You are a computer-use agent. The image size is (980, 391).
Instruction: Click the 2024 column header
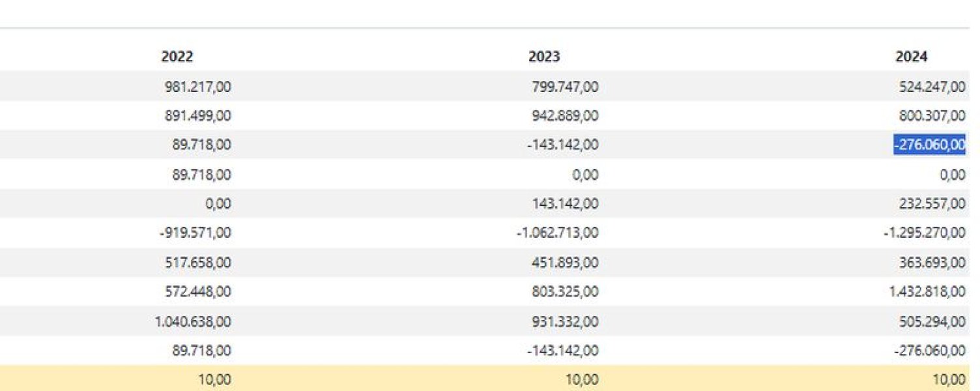(911, 57)
